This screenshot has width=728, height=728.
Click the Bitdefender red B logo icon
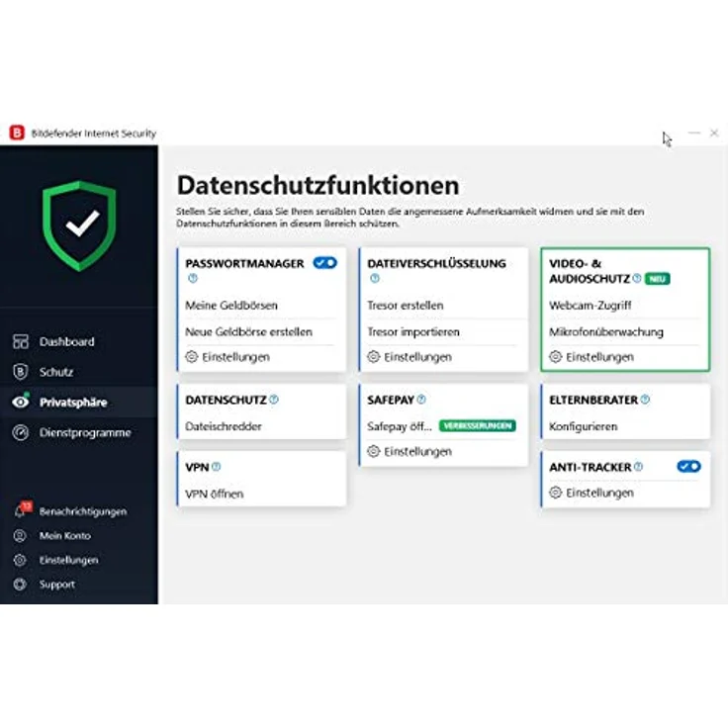[17, 133]
